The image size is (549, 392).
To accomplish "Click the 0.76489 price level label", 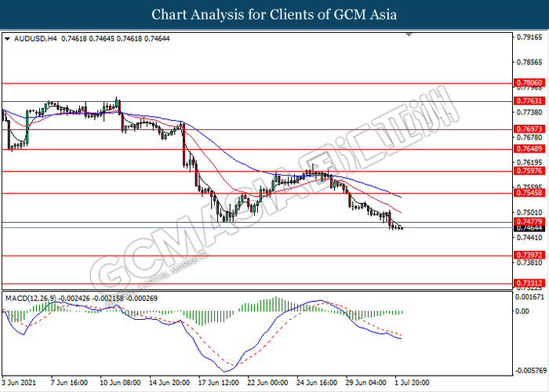I will 529,149.
